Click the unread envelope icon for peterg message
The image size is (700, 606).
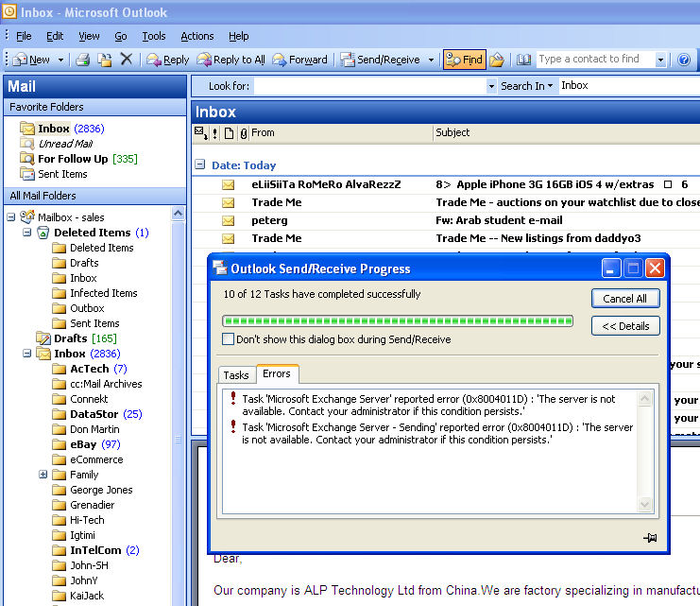pyautogui.click(x=228, y=220)
